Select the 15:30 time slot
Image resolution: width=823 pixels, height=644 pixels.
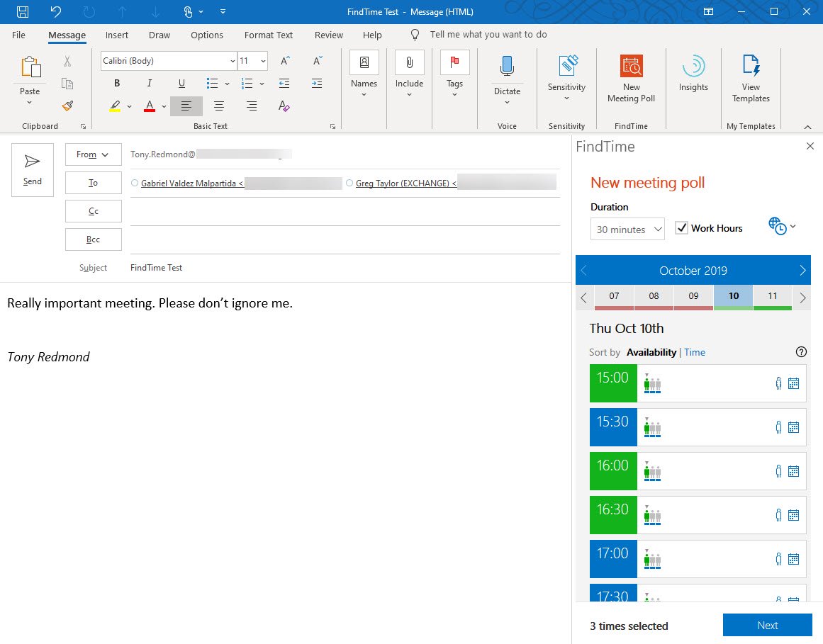pyautogui.click(x=613, y=427)
